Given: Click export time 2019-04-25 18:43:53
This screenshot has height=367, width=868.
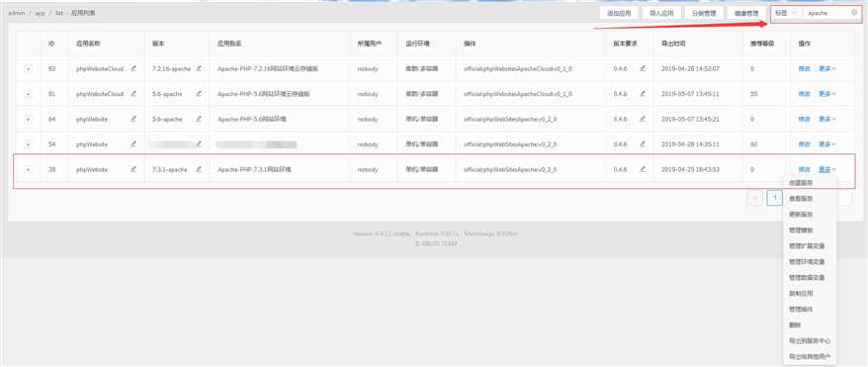Looking at the screenshot, I should [x=690, y=169].
